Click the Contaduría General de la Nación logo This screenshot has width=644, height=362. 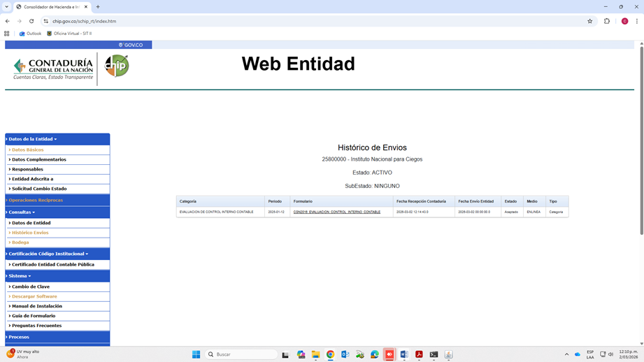53,68
